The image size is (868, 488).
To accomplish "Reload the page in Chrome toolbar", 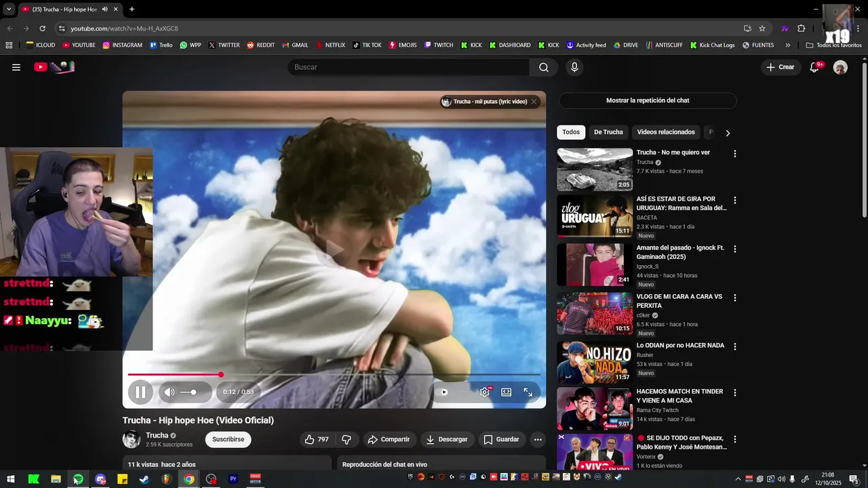I will click(x=42, y=28).
